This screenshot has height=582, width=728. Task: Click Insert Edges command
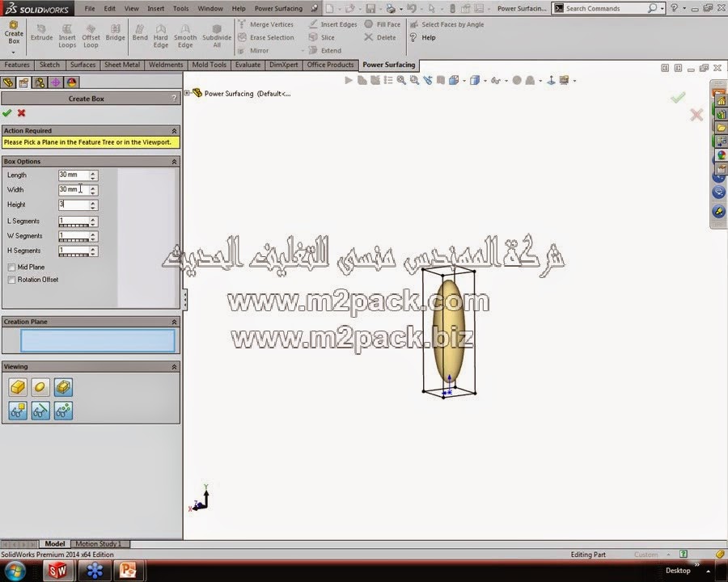click(333, 24)
